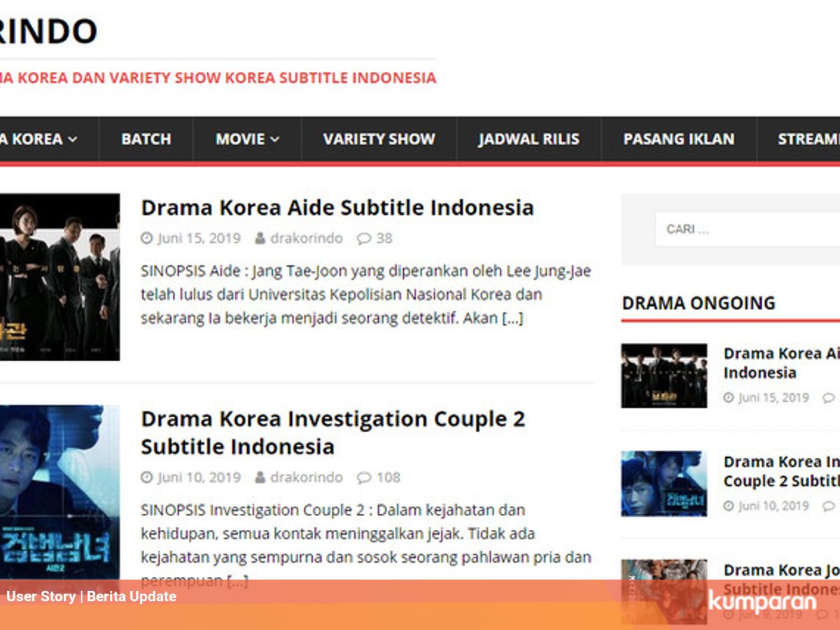The height and width of the screenshot is (630, 840).
Task: Open PASANG IKLAN page
Action: (x=678, y=139)
